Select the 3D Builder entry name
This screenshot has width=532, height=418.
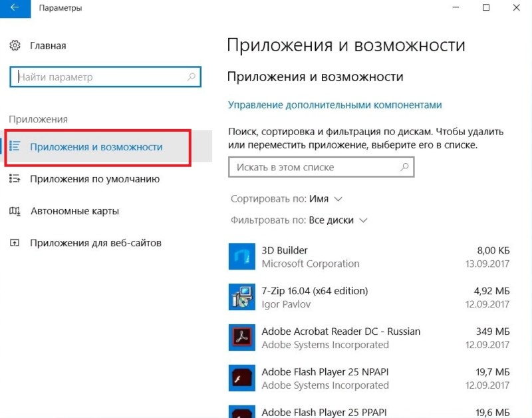coord(285,250)
